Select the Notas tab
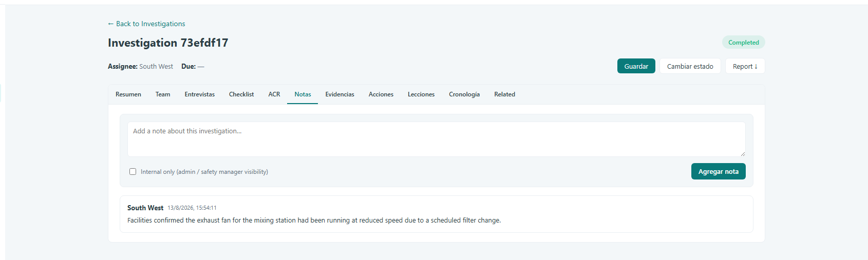The image size is (868, 260). point(303,94)
